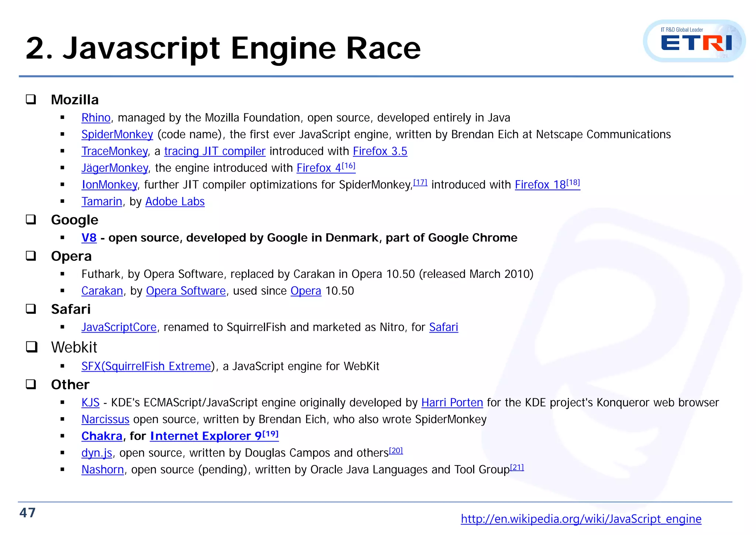
Task: Open the JägerMonkey link
Action: click(x=114, y=168)
